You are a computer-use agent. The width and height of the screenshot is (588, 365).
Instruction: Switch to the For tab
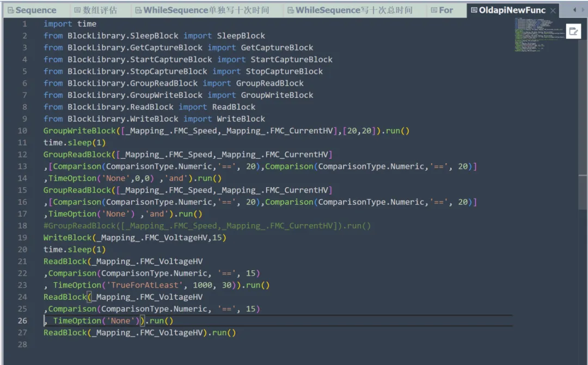tap(442, 10)
